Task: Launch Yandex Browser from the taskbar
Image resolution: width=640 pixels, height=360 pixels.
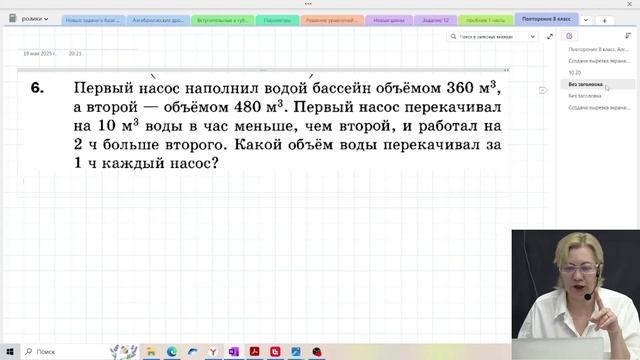Action: click(213, 351)
